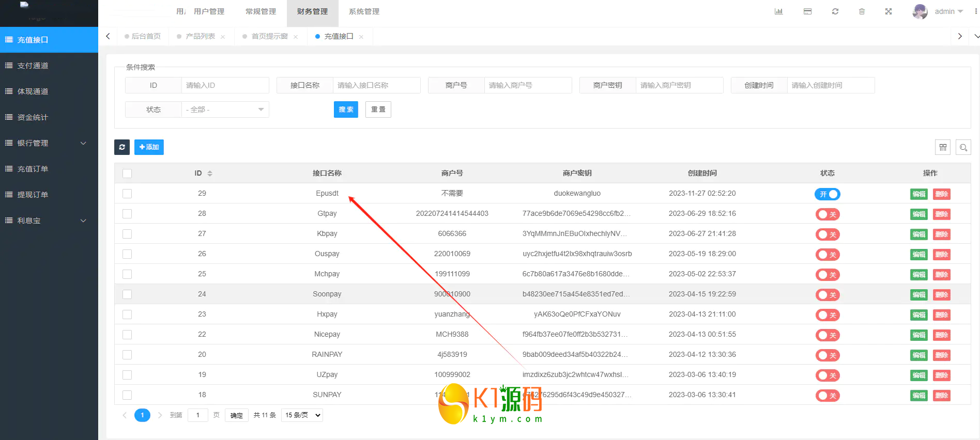Click the 添加 button to add interface
This screenshot has width=980, height=440.
tap(149, 147)
